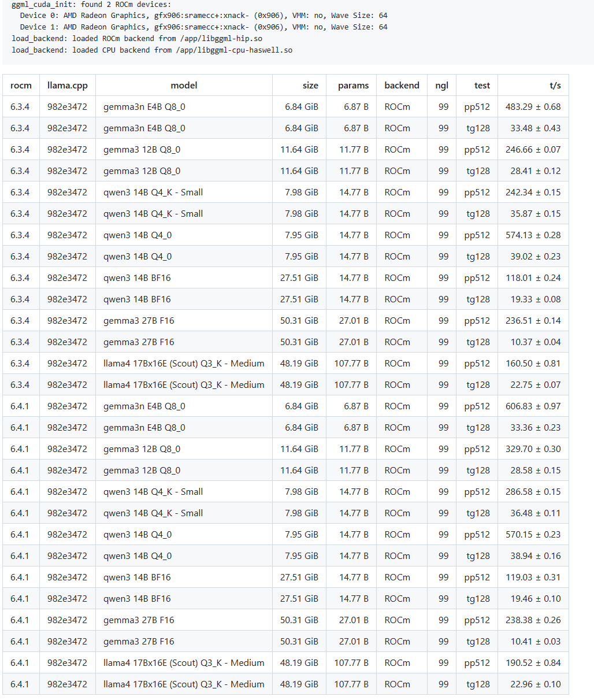Click the value '236.51 ± 0.14'
The image size is (594, 700).
pyautogui.click(x=533, y=321)
